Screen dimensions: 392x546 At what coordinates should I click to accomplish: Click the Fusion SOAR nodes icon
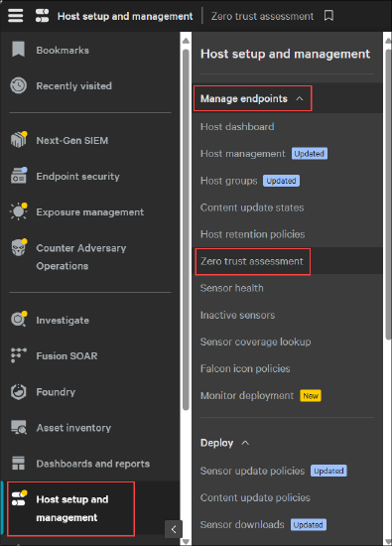(x=19, y=355)
